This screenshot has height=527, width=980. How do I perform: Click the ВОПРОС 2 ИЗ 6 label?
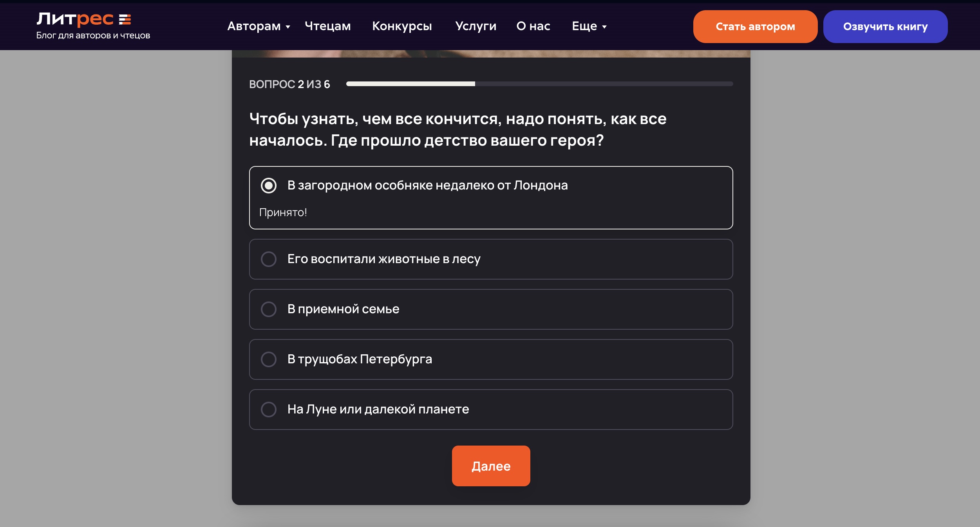(x=289, y=84)
